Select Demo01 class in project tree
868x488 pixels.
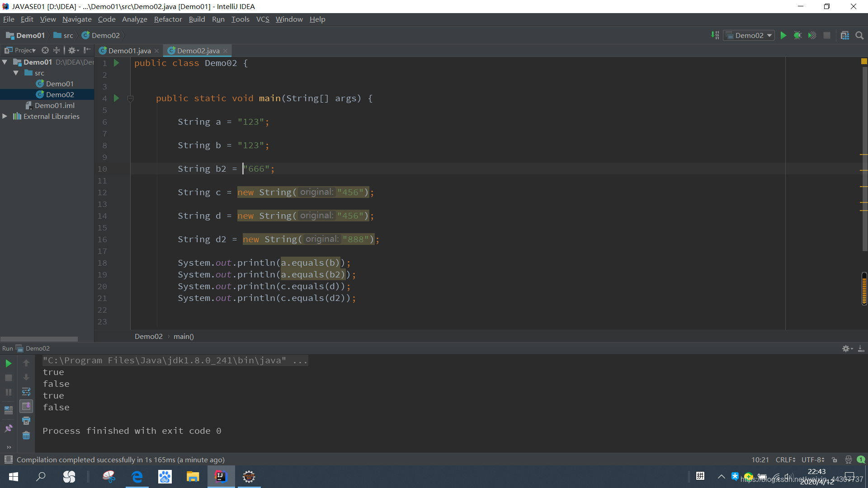point(55,84)
